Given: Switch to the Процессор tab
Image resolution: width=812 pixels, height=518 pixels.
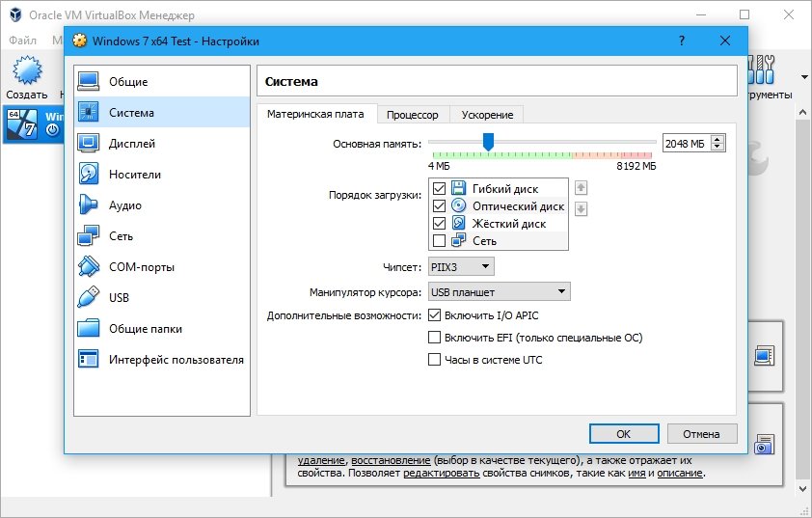Looking at the screenshot, I should tap(413, 115).
